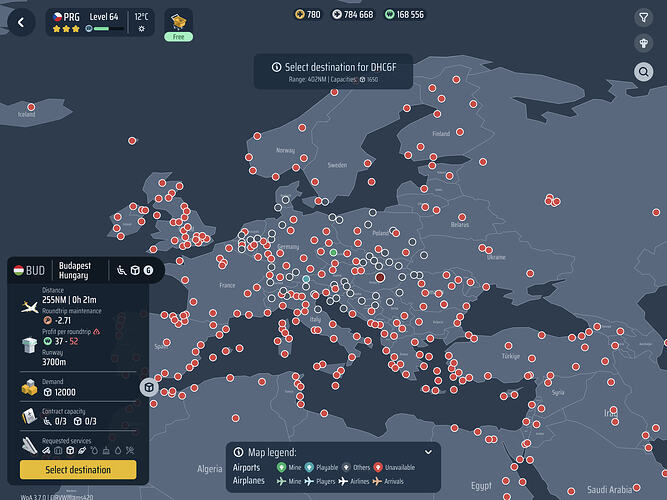Screen dimensions: 667x500
Task: Open the map search magnifier
Action: click(x=644, y=71)
